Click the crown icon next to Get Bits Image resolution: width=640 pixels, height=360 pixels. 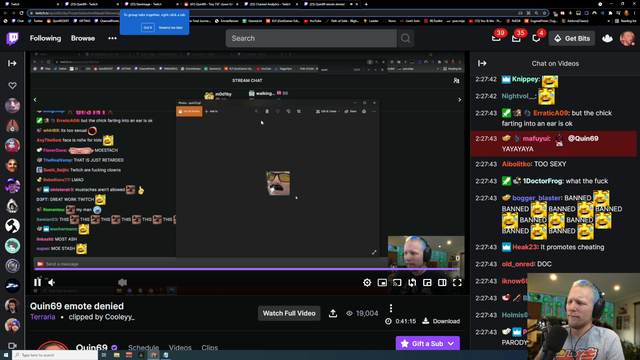[607, 38]
